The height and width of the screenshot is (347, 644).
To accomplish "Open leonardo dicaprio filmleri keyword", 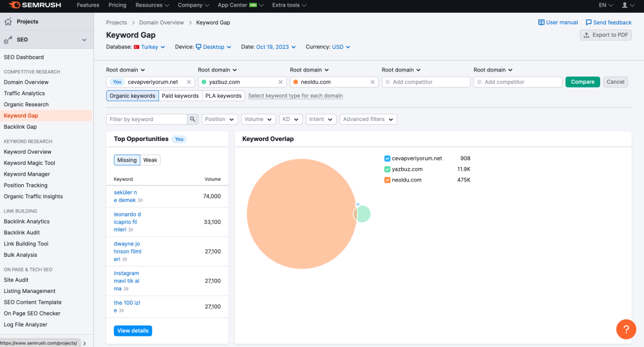I will (x=128, y=221).
